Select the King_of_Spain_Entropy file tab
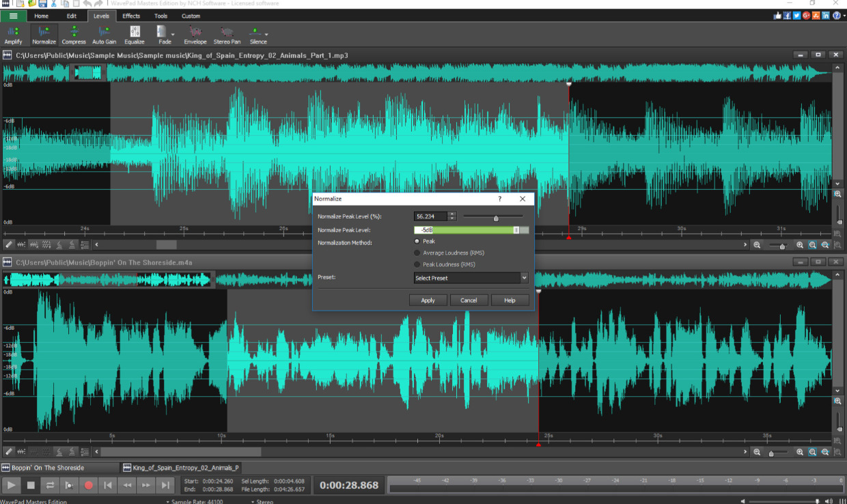The width and height of the screenshot is (847, 504). (x=180, y=468)
